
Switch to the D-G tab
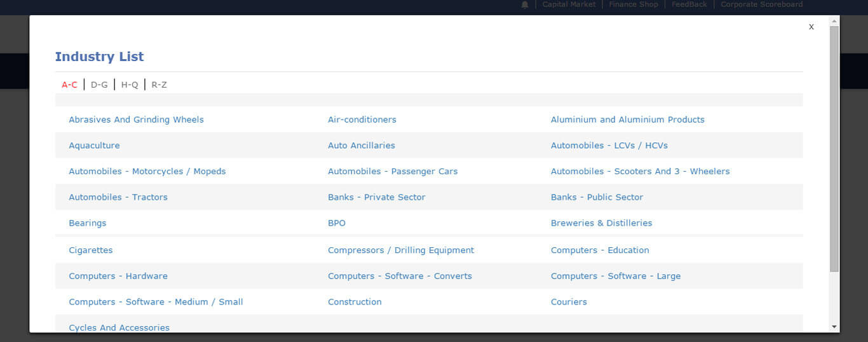click(x=99, y=85)
